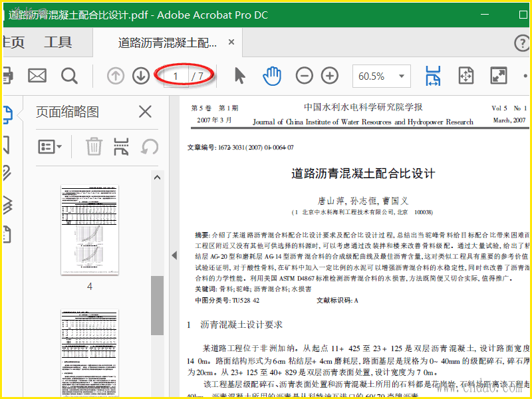Image resolution: width=532 pixels, height=399 pixels.
Task: Go to next page with down arrow
Action: click(141, 76)
